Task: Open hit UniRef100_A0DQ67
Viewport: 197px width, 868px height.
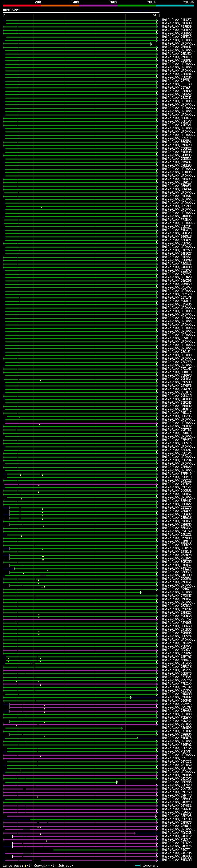Action: point(177,494)
